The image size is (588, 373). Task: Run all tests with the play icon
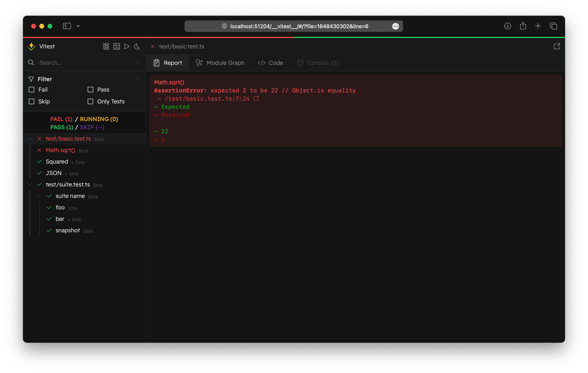tap(127, 46)
